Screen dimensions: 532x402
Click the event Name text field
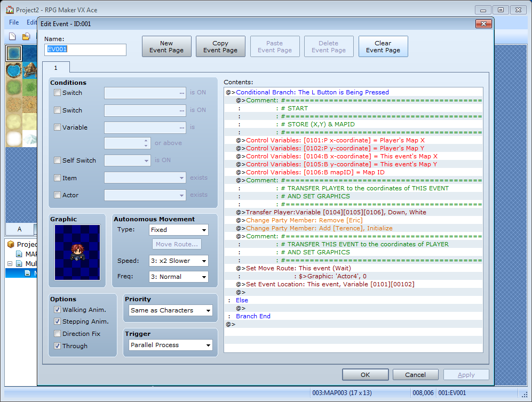(85, 50)
